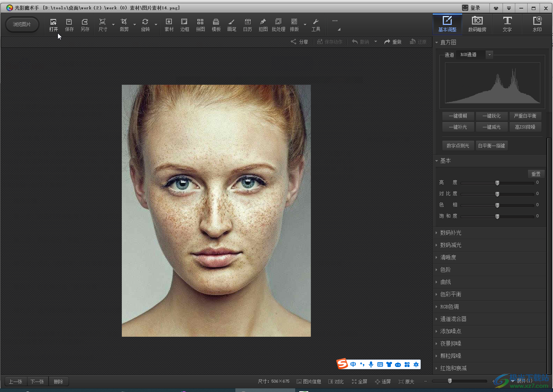Go to the next image with 下一张
This screenshot has height=392, width=553.
click(x=37, y=382)
